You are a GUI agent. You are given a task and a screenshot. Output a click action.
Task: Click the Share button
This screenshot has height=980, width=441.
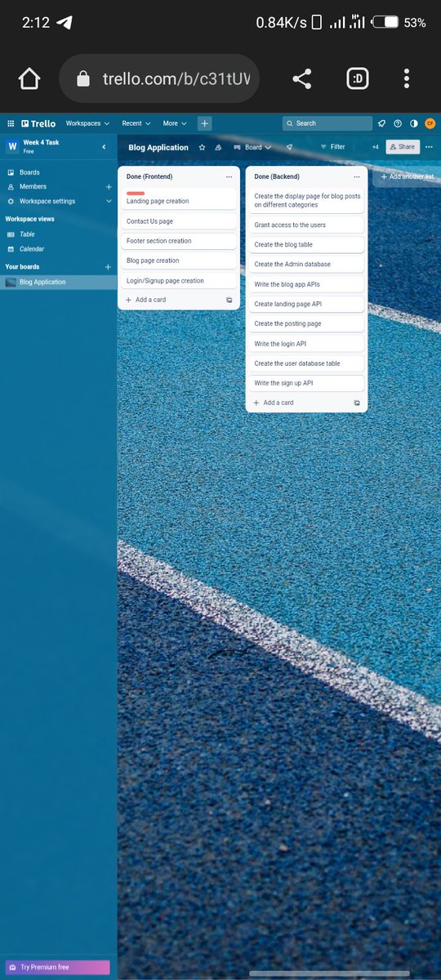402,147
